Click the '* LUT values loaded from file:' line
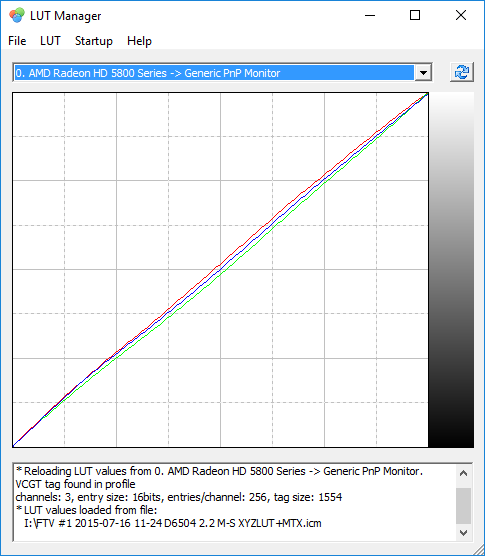Viewport: 485px width, 556px height. pyautogui.click(x=86, y=510)
